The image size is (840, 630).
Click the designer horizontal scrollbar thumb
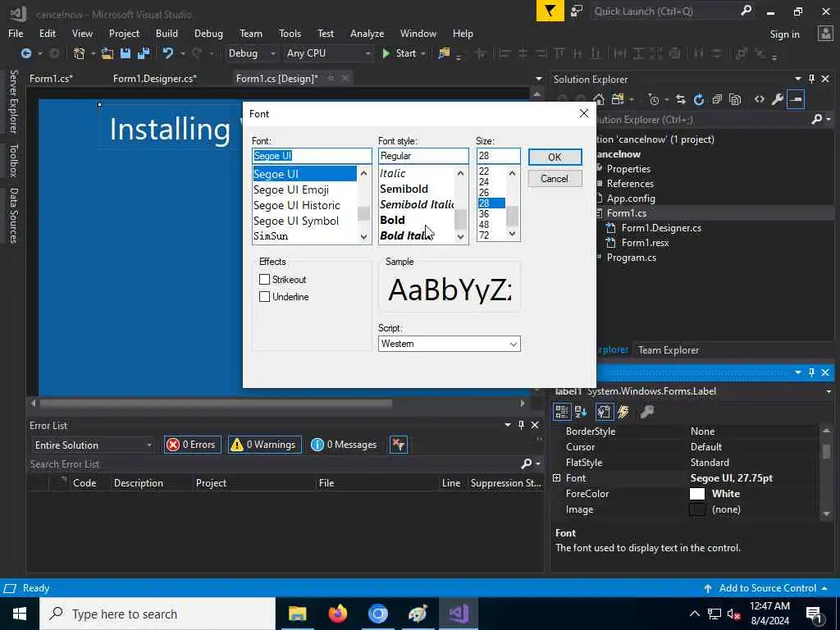tap(216, 403)
